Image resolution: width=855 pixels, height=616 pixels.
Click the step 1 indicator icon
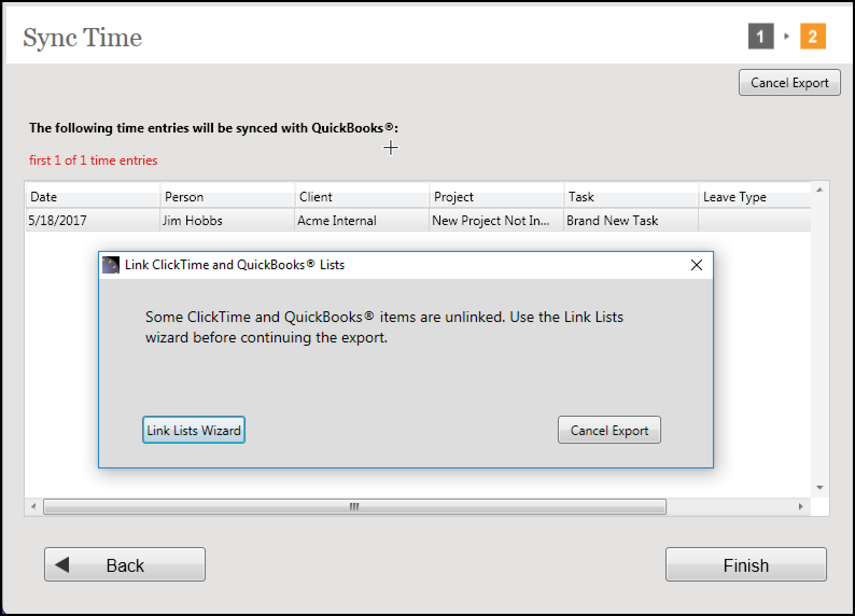pos(761,37)
